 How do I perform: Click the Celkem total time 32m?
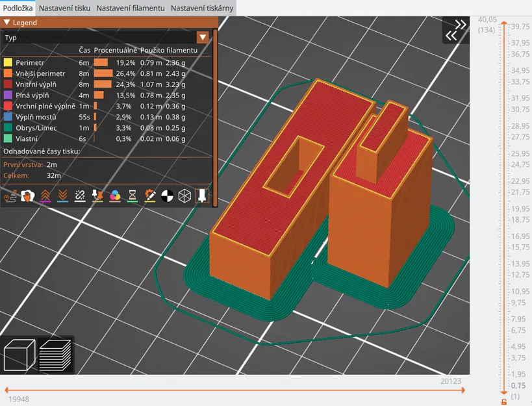pos(54,175)
